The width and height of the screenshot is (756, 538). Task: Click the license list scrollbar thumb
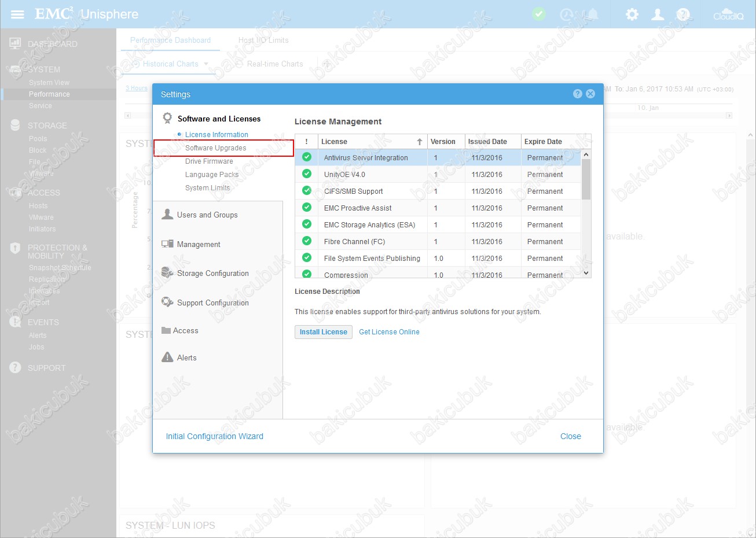586,179
